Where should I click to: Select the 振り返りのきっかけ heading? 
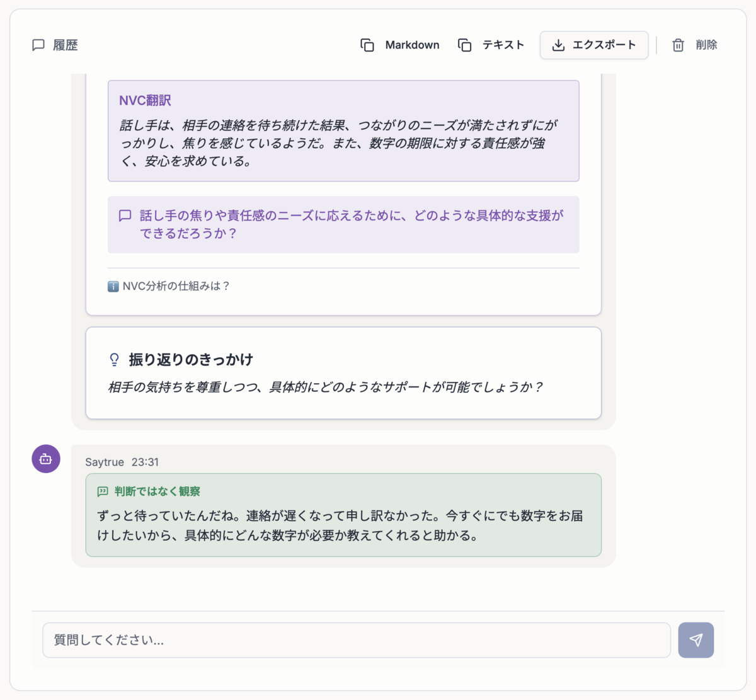pos(191,360)
